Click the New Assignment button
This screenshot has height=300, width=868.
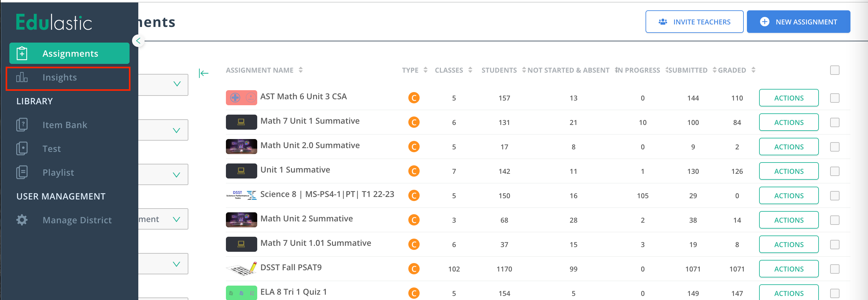click(798, 22)
